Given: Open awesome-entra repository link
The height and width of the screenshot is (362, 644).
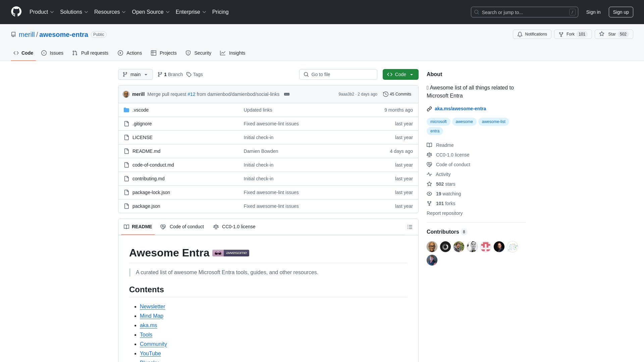Looking at the screenshot, I should pos(64,35).
